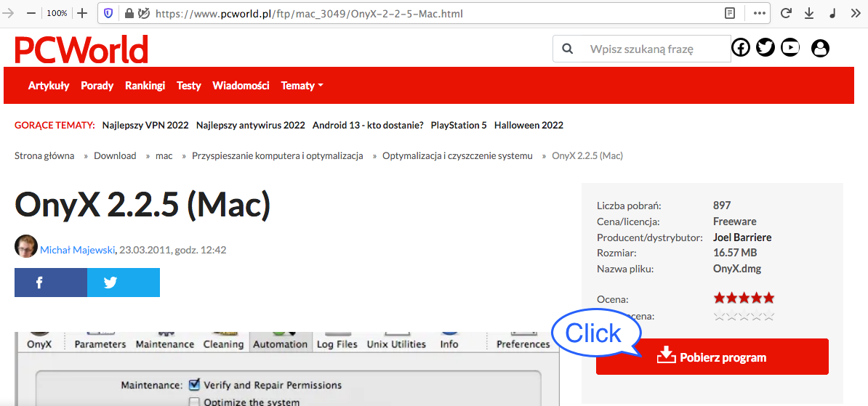Toggle 'Optimize the system' checkbox
Viewport: 868px width, 406px height.
click(194, 402)
